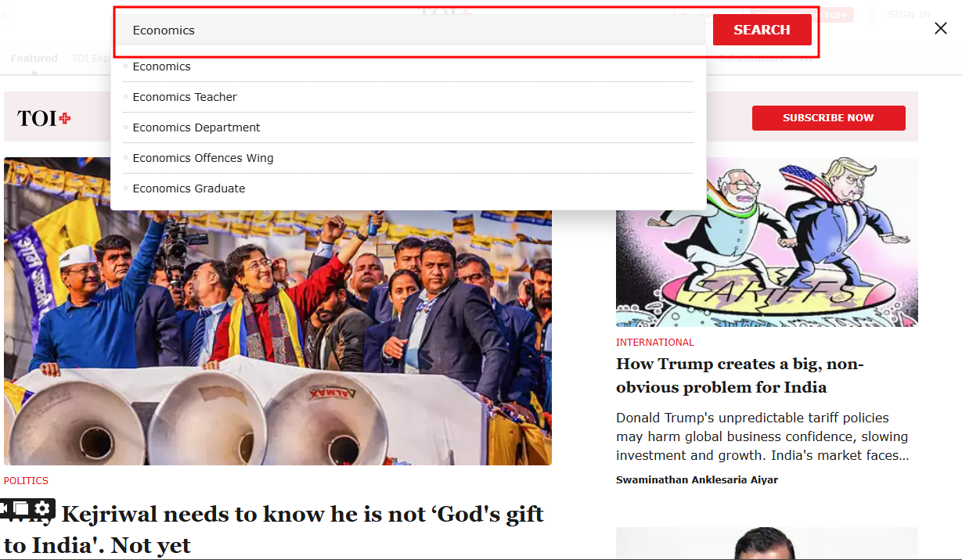962x560 pixels.
Task: Click the red SEARCH button
Action: [x=762, y=30]
